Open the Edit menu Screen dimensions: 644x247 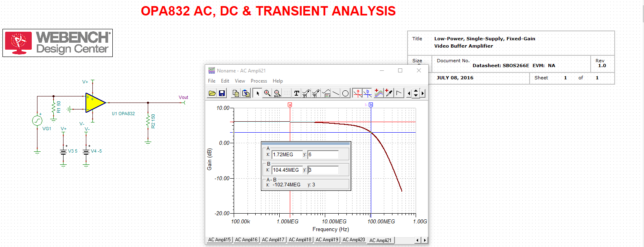coord(225,81)
